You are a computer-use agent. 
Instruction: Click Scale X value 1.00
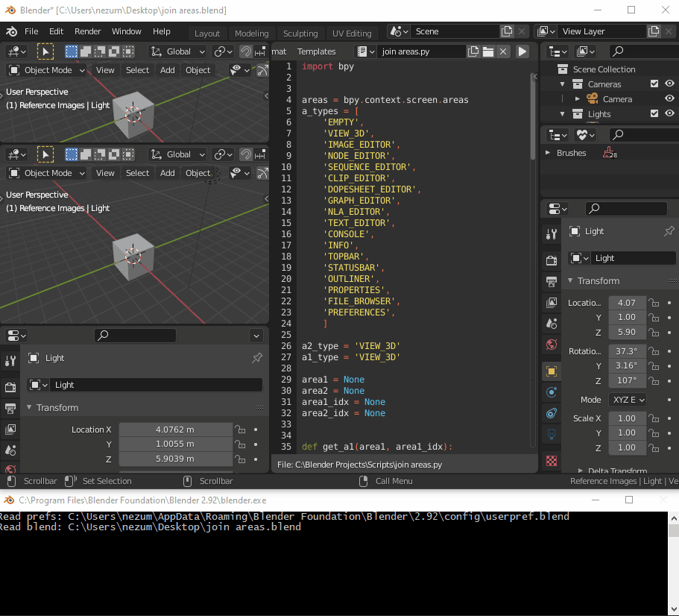(x=627, y=418)
